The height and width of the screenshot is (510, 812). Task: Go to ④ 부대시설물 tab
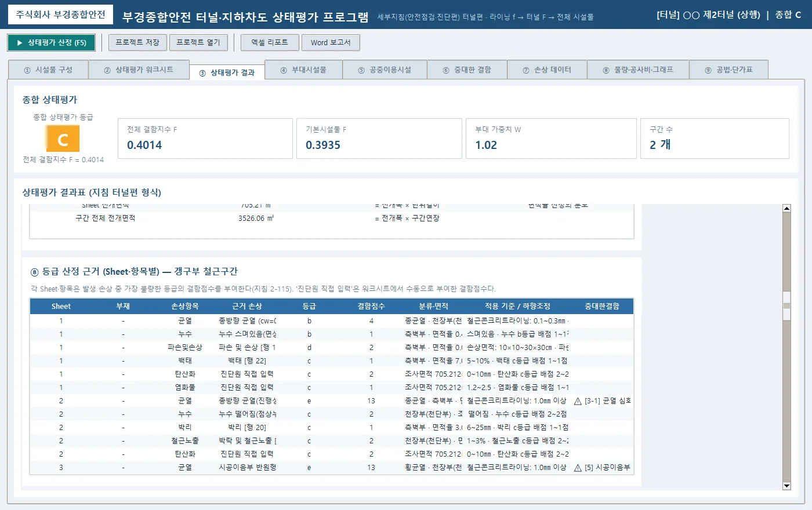click(303, 70)
